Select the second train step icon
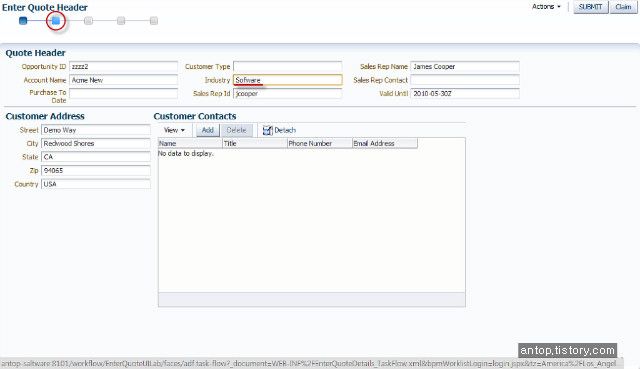 pyautogui.click(x=56, y=21)
